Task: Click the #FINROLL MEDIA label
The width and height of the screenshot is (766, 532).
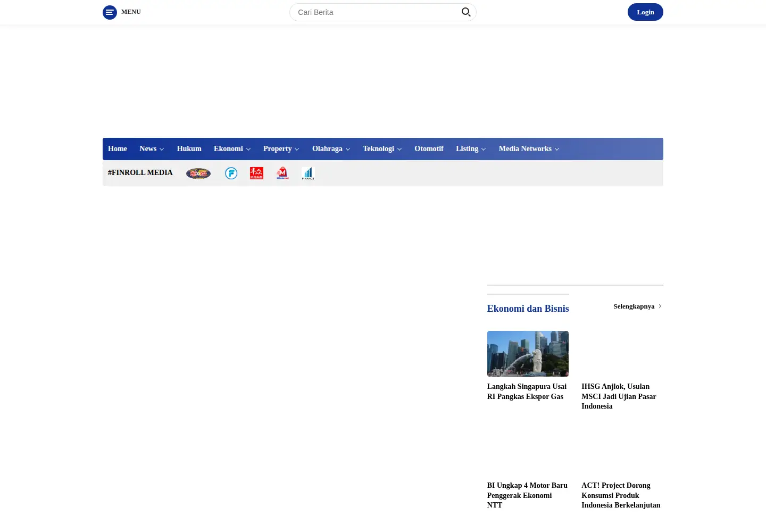Action: (140, 173)
